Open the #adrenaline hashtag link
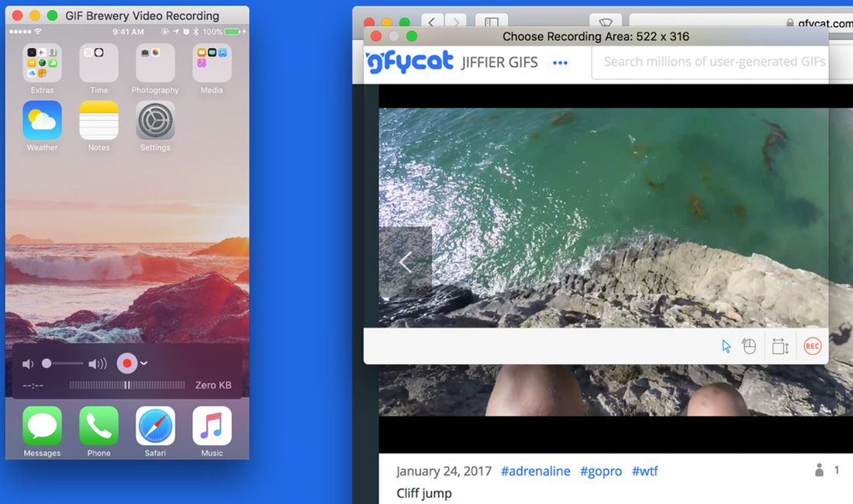 [x=535, y=471]
